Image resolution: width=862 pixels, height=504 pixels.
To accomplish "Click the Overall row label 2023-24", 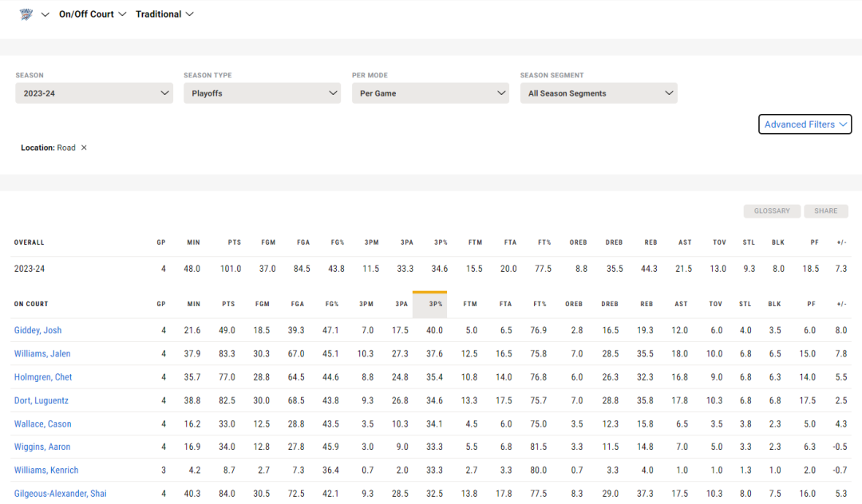I will coord(30,269).
